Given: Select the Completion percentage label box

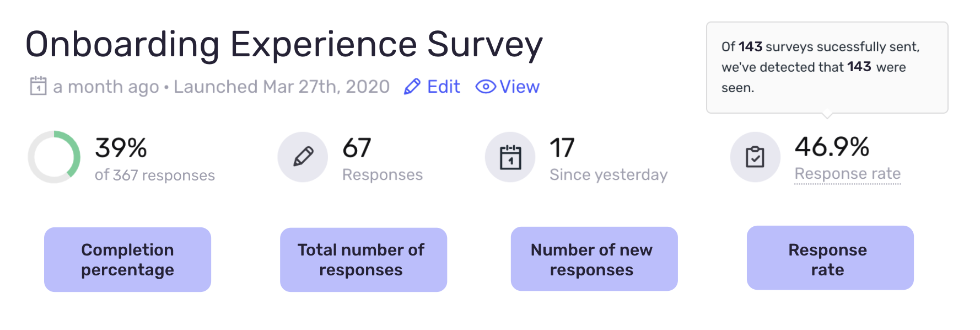Looking at the screenshot, I should click(127, 259).
